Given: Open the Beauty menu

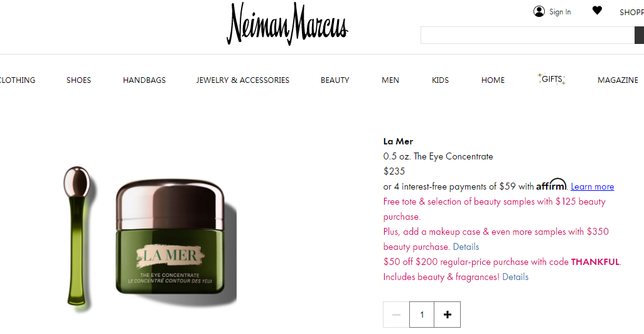Looking at the screenshot, I should click(335, 80).
